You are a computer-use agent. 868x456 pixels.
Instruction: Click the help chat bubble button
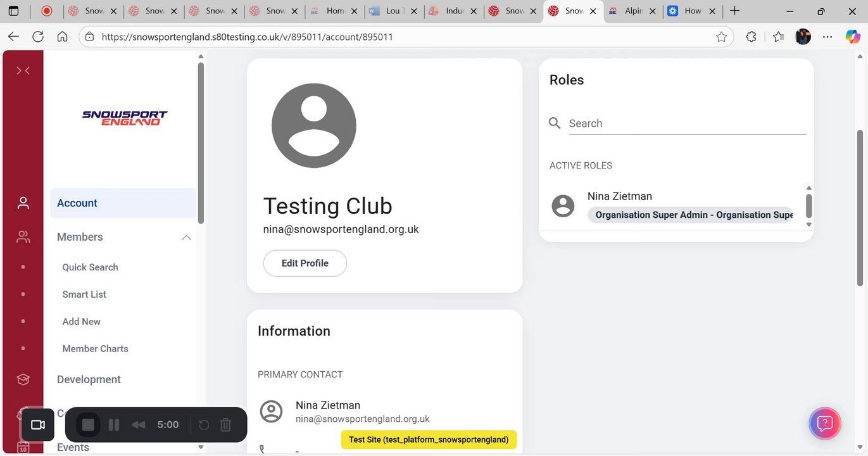pos(824,424)
